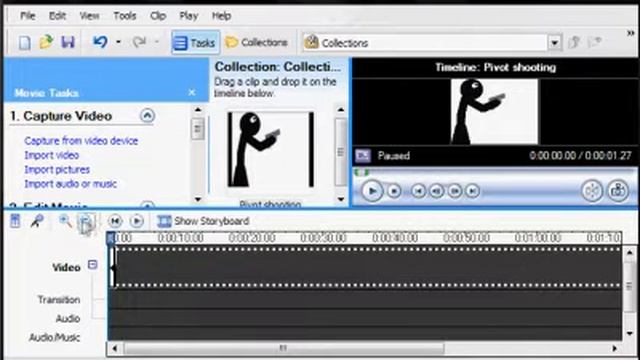Viewport: 640px width, 360px height.
Task: Open the Tools menu
Action: point(124,16)
